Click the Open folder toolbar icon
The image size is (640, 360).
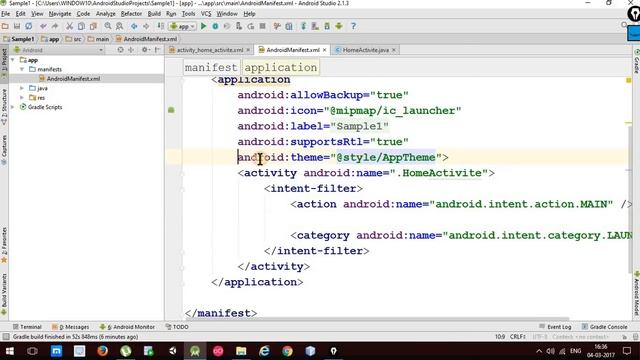[5, 26]
